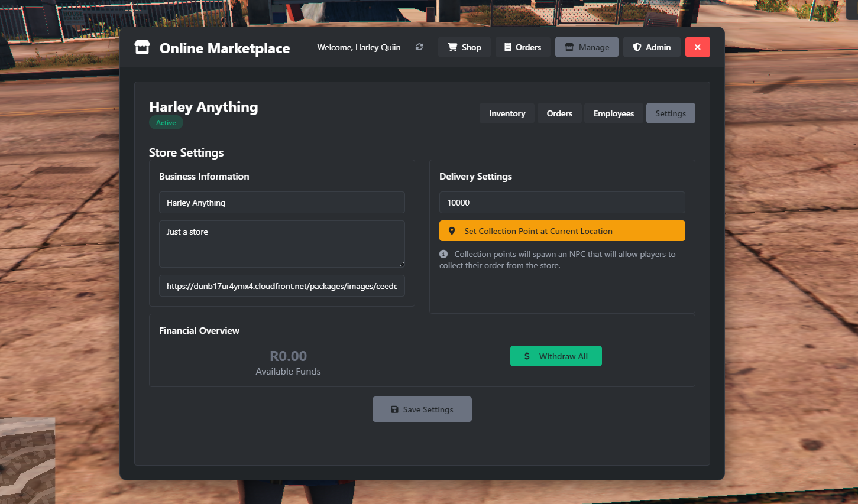This screenshot has height=504, width=858.
Task: Open the Admin panel tab
Action: click(652, 47)
